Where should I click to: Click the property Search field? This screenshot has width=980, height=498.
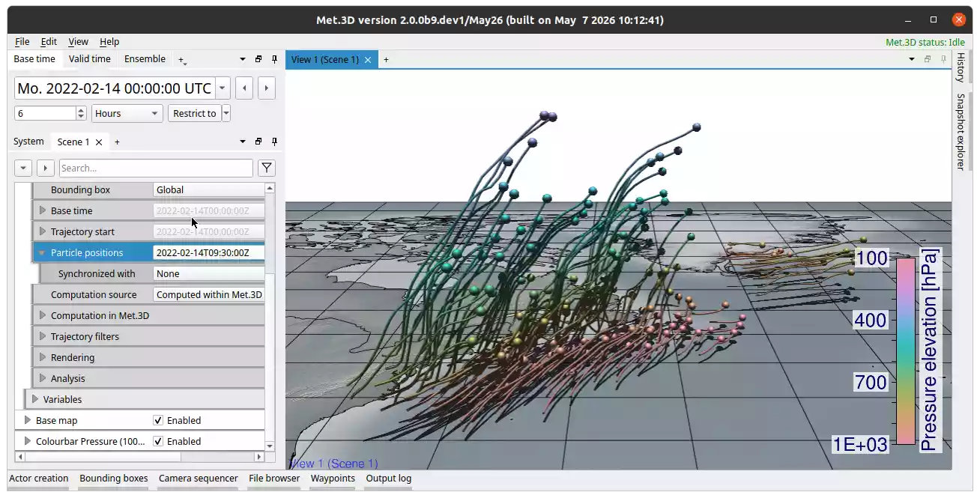(x=156, y=168)
